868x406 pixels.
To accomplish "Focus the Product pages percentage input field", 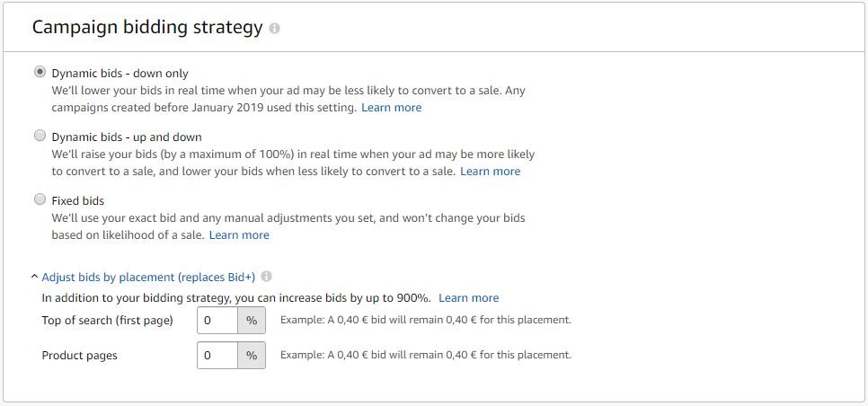I will click(217, 355).
